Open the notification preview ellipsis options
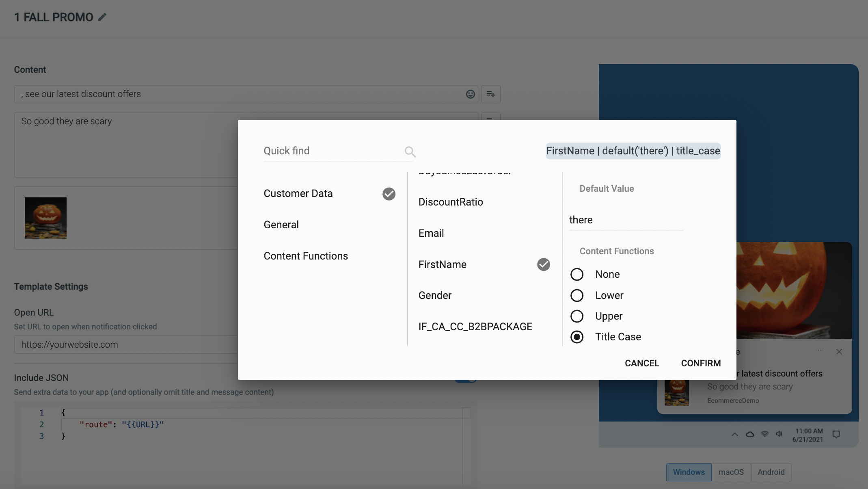868x489 pixels. pos(820,350)
